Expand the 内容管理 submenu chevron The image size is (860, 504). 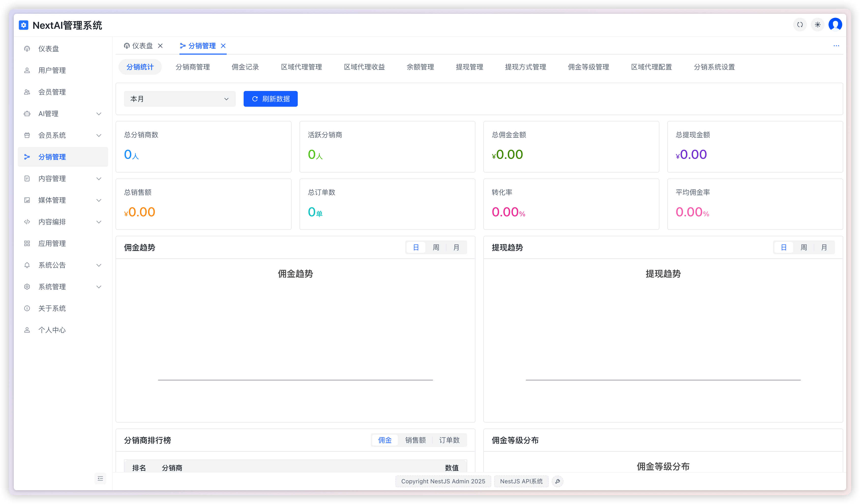[99, 178]
